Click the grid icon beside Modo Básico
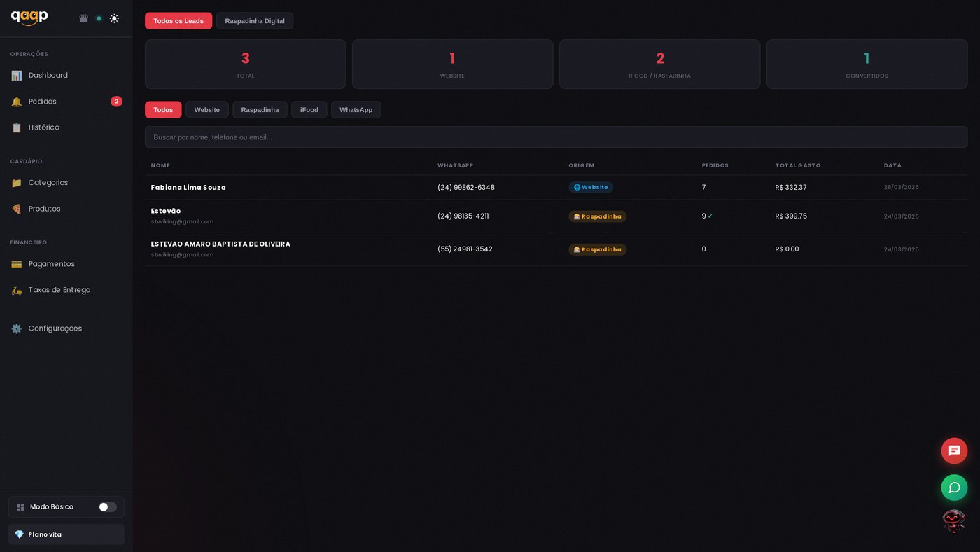This screenshot has height=552, width=980. click(x=20, y=507)
